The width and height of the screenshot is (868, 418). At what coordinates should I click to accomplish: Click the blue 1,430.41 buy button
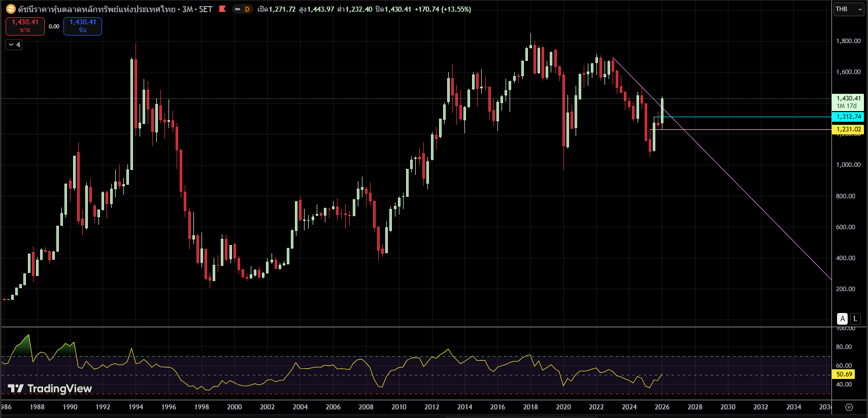tap(83, 26)
